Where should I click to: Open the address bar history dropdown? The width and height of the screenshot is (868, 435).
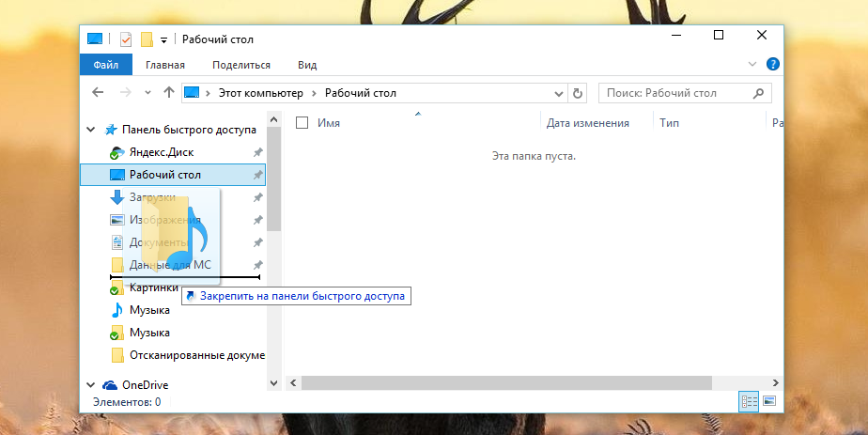click(x=559, y=94)
